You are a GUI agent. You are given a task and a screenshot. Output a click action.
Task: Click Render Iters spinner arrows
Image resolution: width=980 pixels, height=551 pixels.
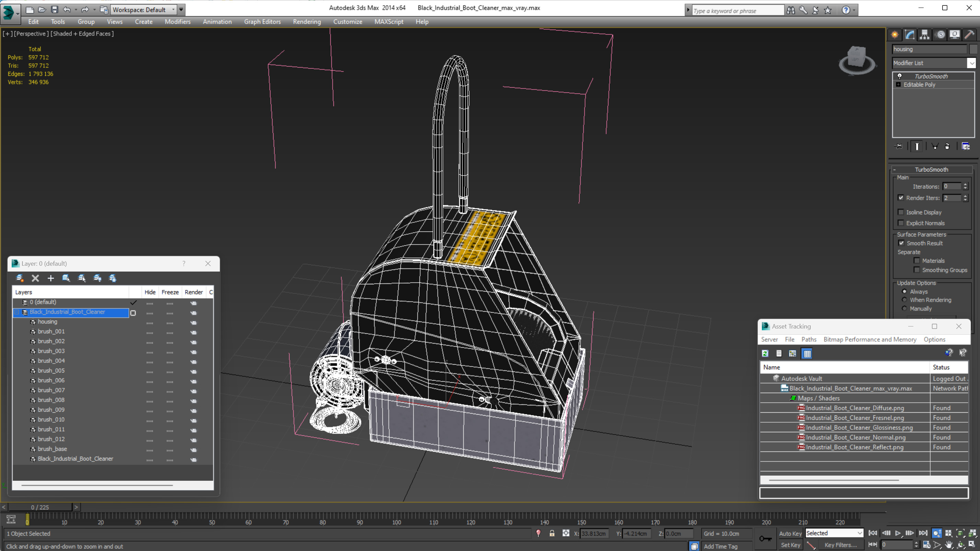(966, 198)
